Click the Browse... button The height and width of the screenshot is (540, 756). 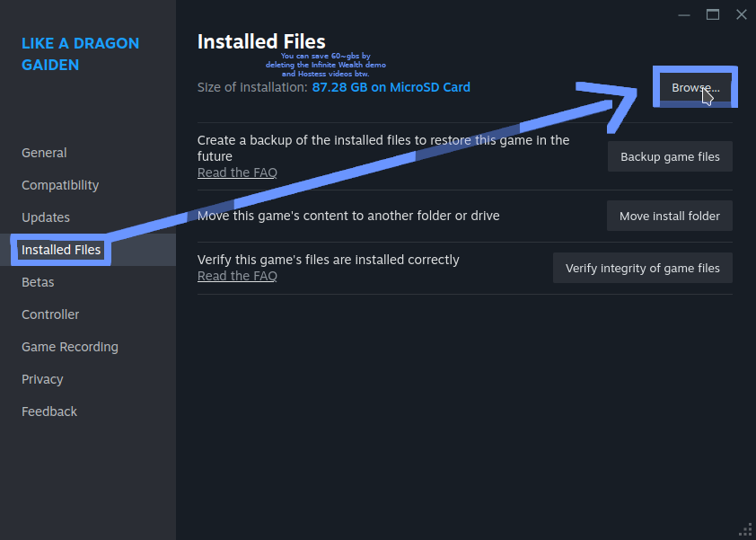coord(695,88)
